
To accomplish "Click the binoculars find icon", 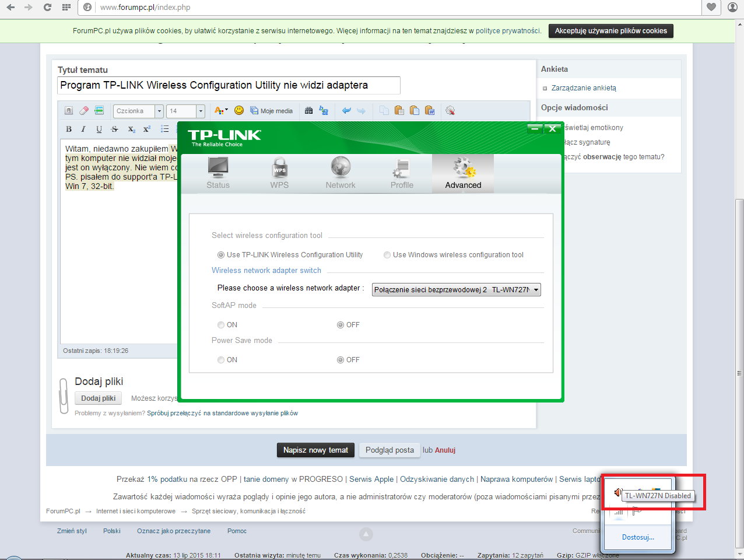I will click(x=309, y=110).
